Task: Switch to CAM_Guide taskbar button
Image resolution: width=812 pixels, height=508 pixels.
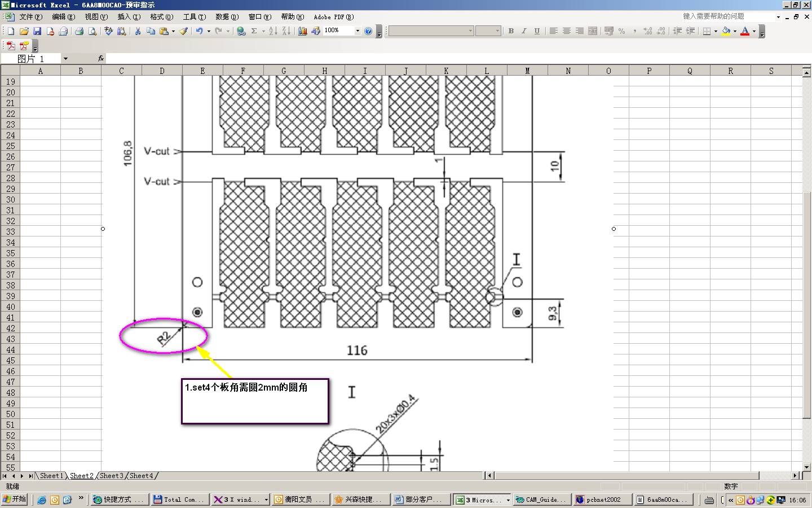Action: 541,500
